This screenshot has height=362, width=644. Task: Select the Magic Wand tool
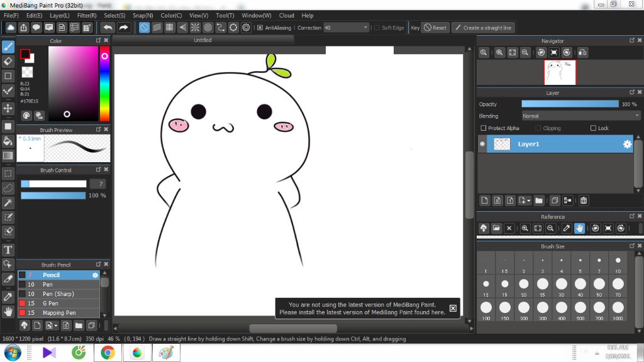pos(8,202)
